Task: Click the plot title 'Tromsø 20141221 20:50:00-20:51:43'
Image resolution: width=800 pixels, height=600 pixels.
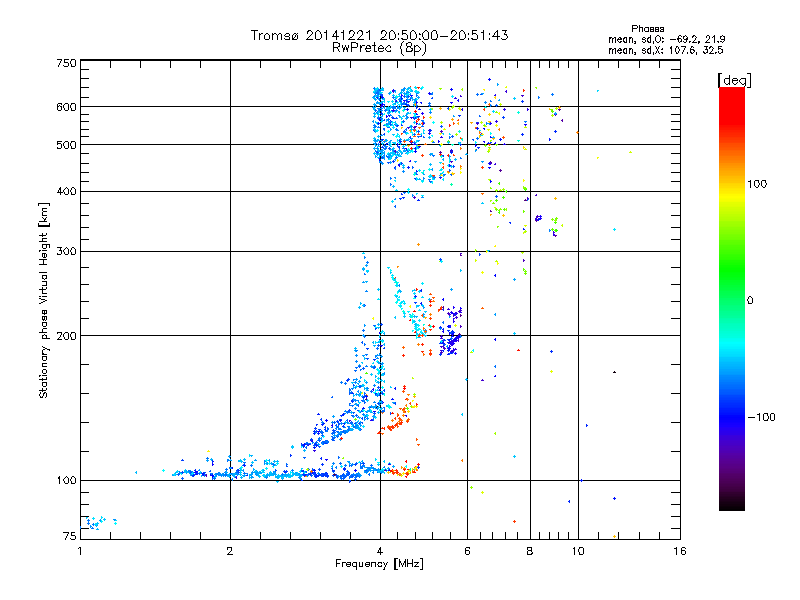Action: coord(379,35)
